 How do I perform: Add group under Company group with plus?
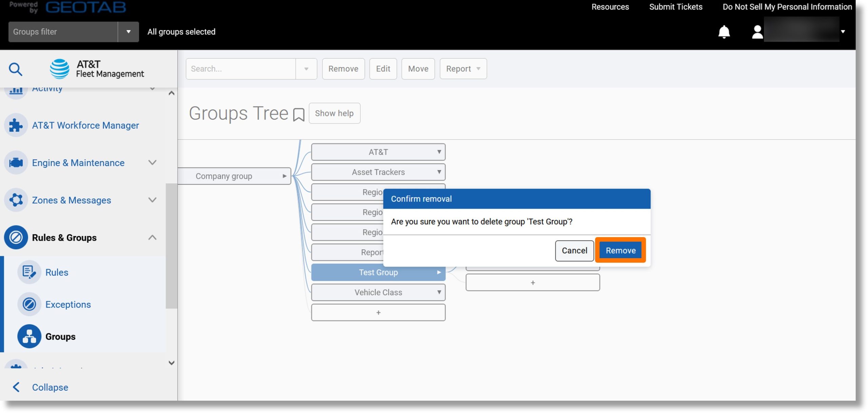click(x=378, y=312)
